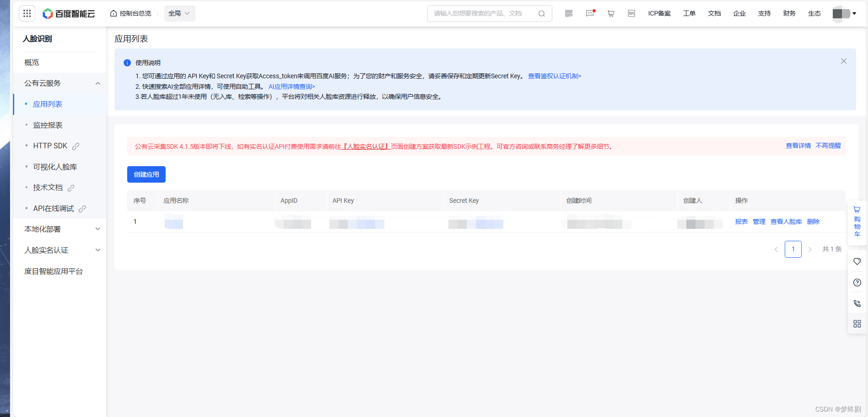Open ICP备案 menu

pos(659,13)
